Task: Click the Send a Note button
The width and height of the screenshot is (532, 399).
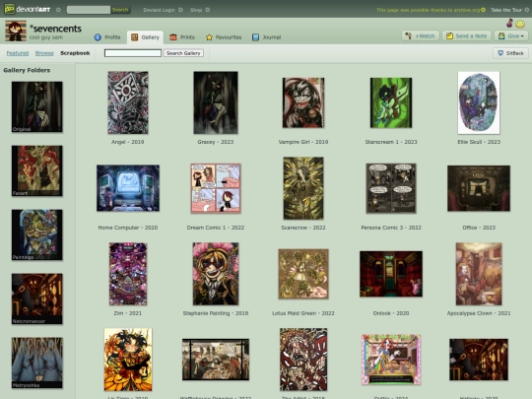Action: [x=467, y=35]
